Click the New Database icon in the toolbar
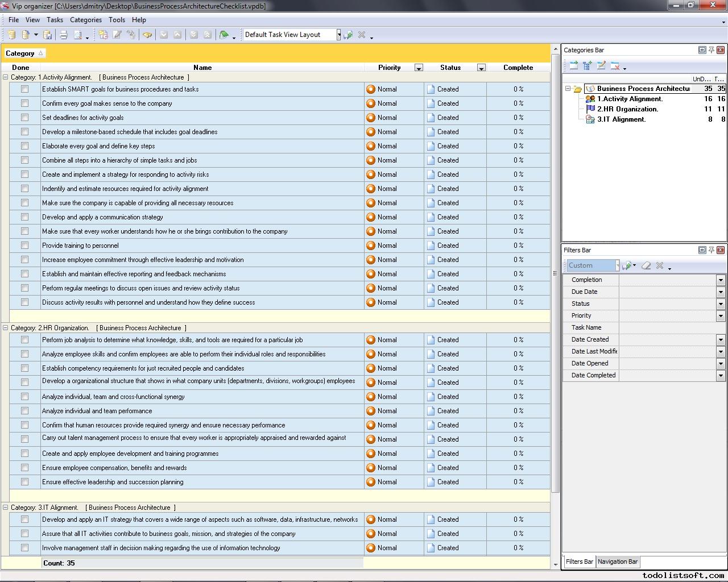The width and height of the screenshot is (728, 582). tap(11, 35)
